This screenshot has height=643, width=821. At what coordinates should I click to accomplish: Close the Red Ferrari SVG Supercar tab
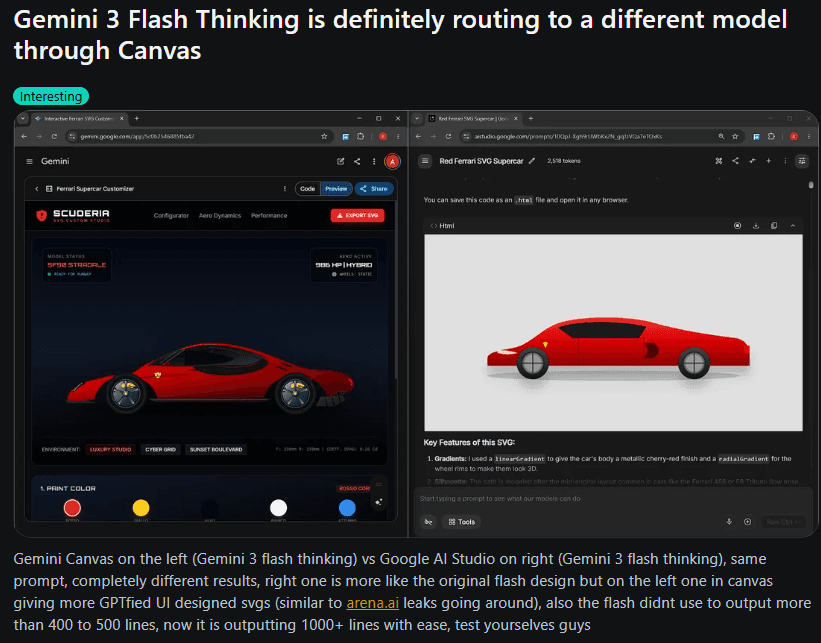(516, 119)
